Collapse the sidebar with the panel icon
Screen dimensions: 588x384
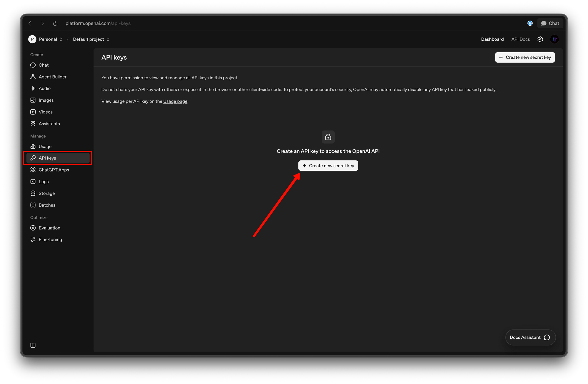pyautogui.click(x=33, y=345)
